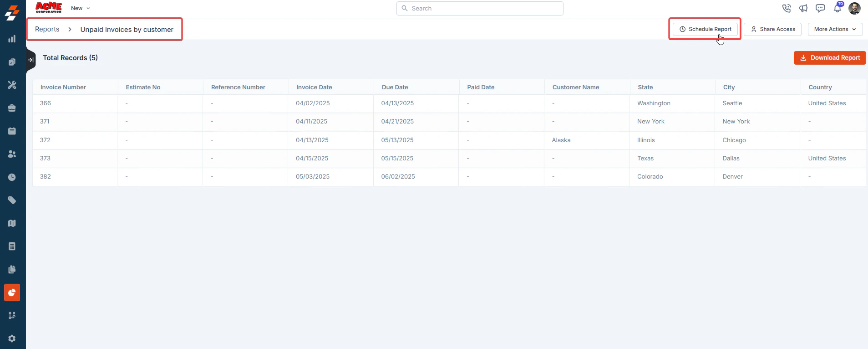Click the Download Report button

pyautogui.click(x=830, y=58)
